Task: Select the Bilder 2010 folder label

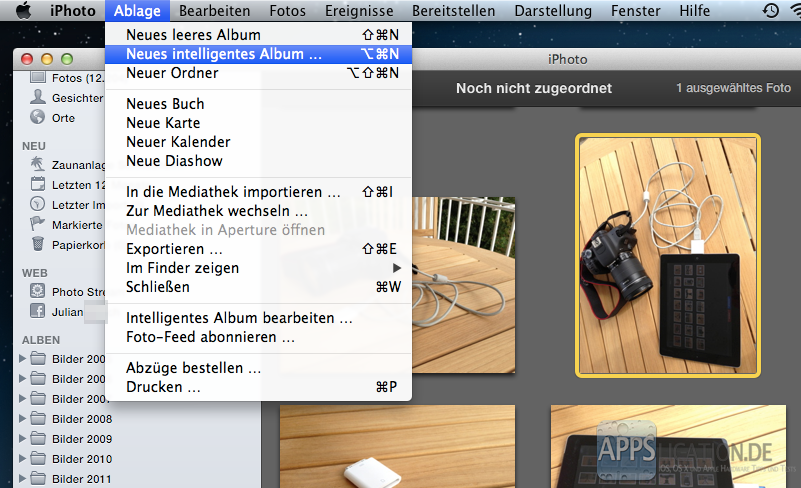Action: coord(82,459)
